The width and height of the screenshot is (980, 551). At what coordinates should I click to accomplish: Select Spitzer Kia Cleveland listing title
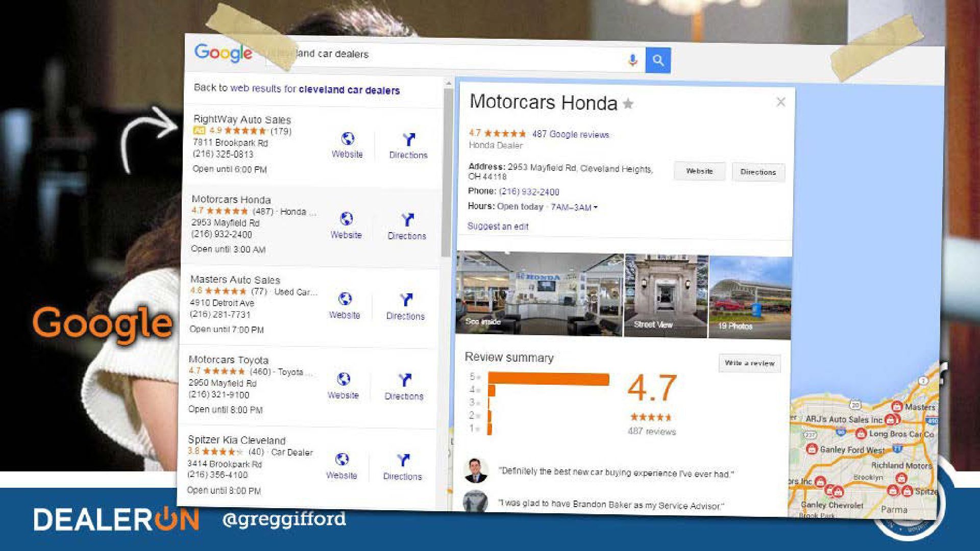coord(237,440)
